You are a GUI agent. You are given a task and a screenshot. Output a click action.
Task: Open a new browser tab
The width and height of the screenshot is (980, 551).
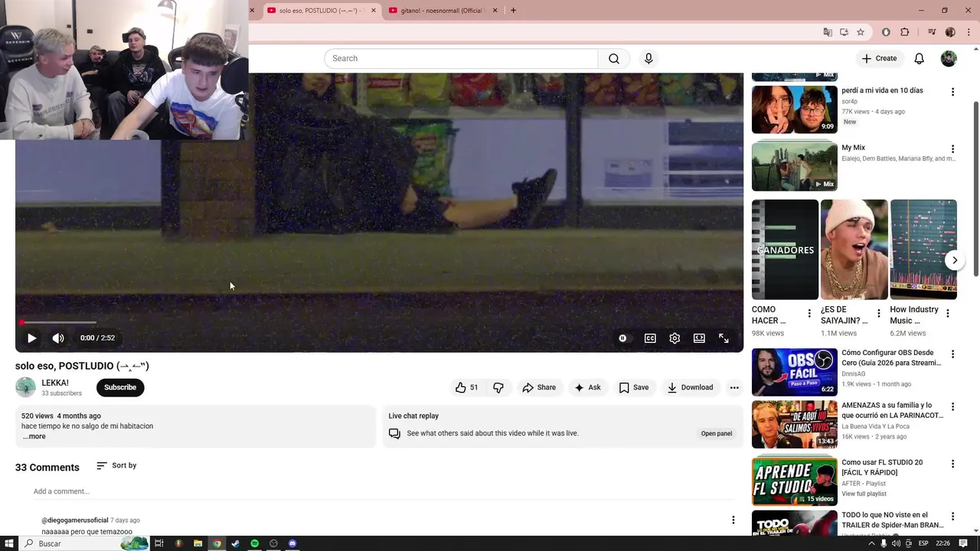coord(513,11)
